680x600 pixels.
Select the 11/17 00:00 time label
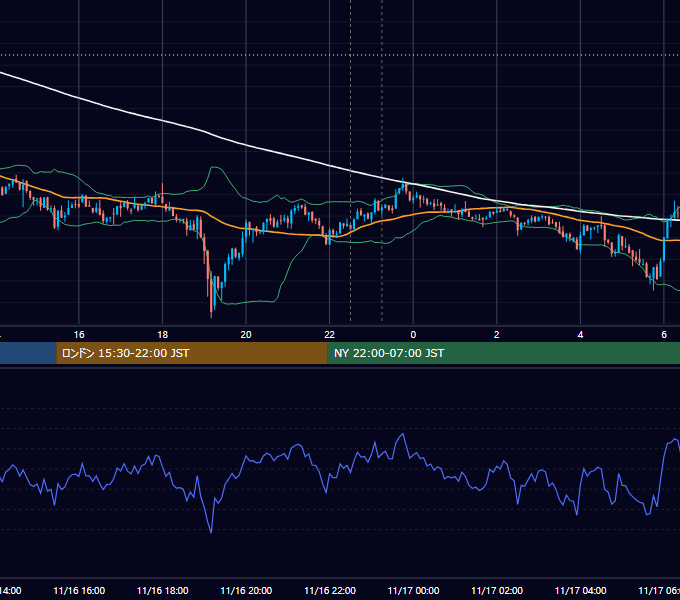(x=413, y=590)
